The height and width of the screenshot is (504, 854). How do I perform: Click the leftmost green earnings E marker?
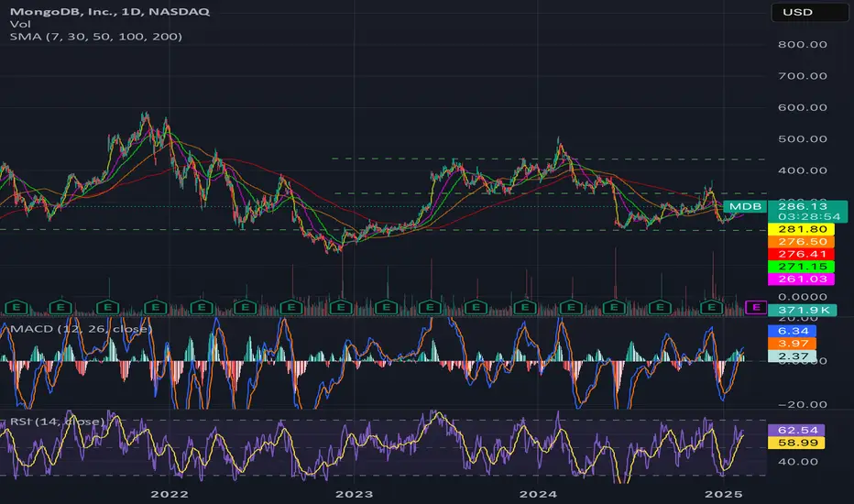[x=16, y=307]
